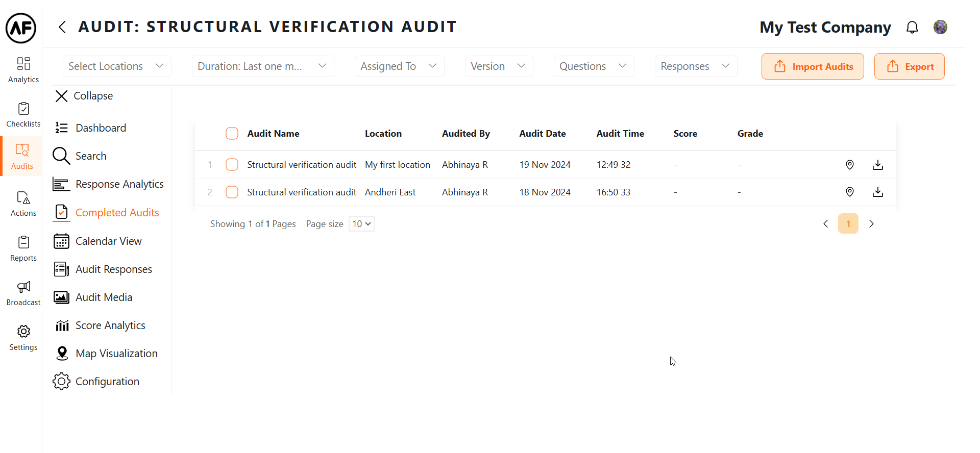
Task: Open Score Analytics menu item
Action: [x=110, y=325]
